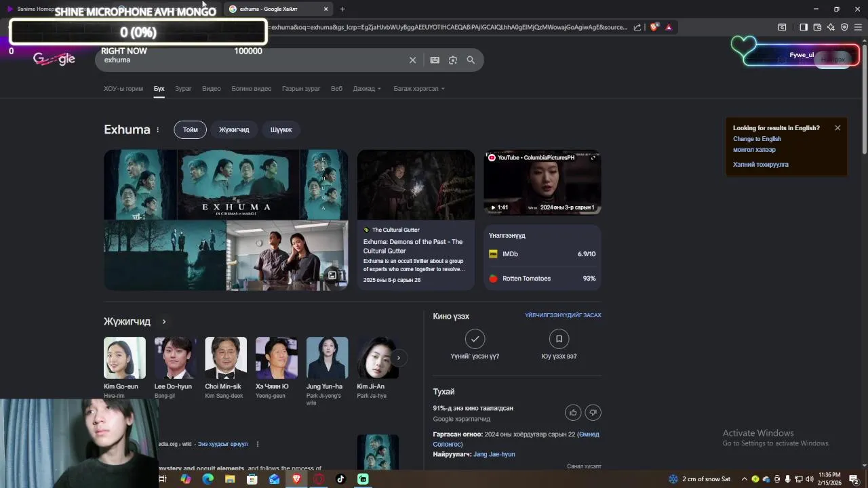Switch to the Газрын зураг tab
The height and width of the screenshot is (488, 868).
pos(301,89)
